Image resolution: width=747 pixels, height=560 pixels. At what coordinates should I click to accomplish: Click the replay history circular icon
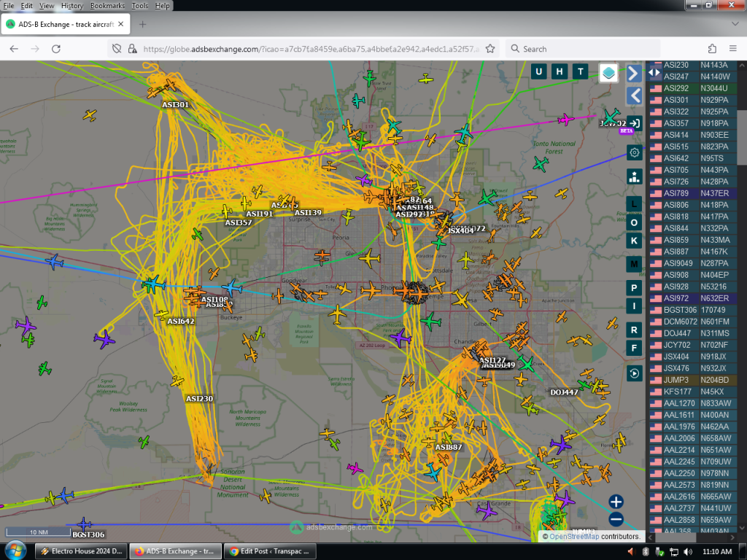coord(634,373)
